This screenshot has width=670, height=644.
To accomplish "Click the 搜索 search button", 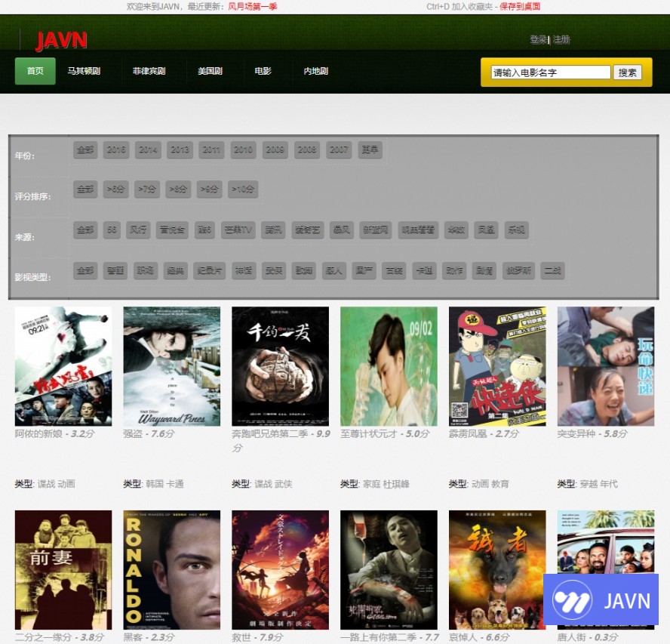I will click(627, 72).
